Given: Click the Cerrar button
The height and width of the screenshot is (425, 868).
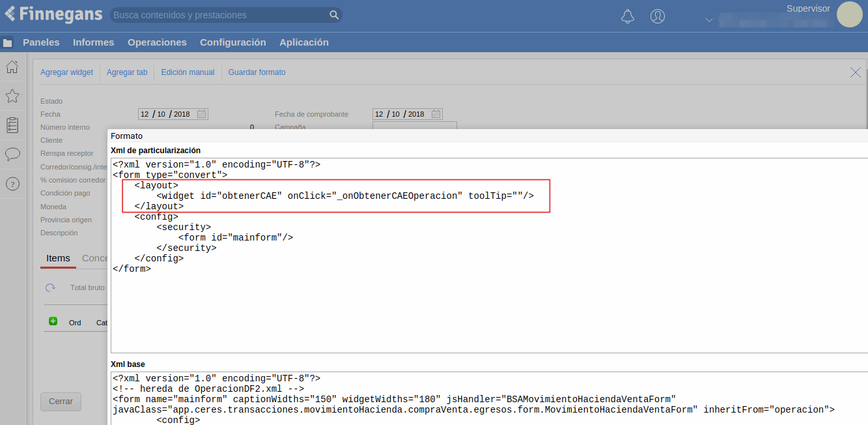Looking at the screenshot, I should click(61, 402).
